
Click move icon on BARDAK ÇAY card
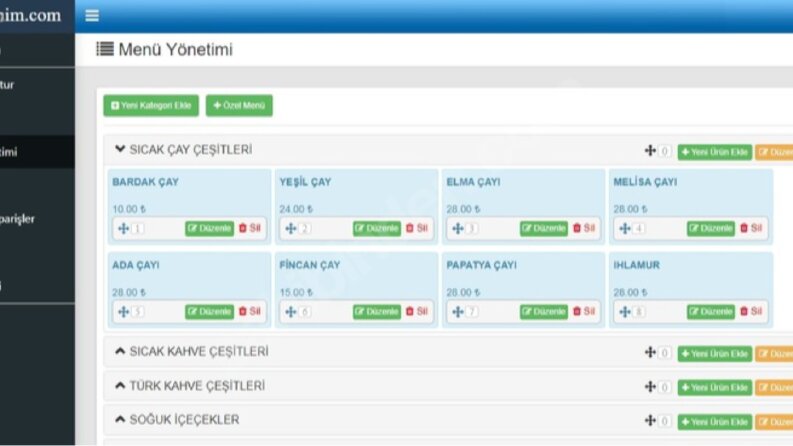(x=123, y=229)
